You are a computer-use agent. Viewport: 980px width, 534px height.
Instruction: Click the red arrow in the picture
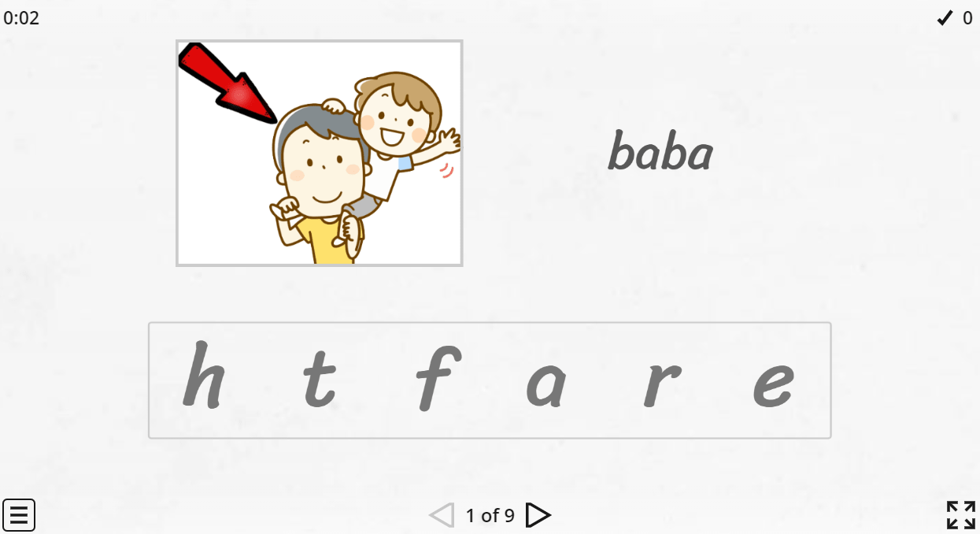227,83
